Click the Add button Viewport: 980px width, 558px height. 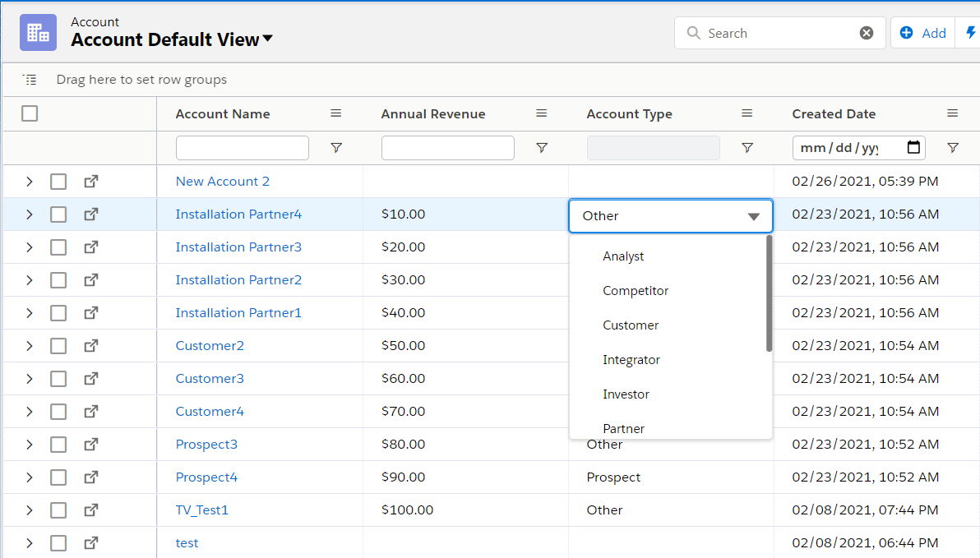click(x=922, y=33)
